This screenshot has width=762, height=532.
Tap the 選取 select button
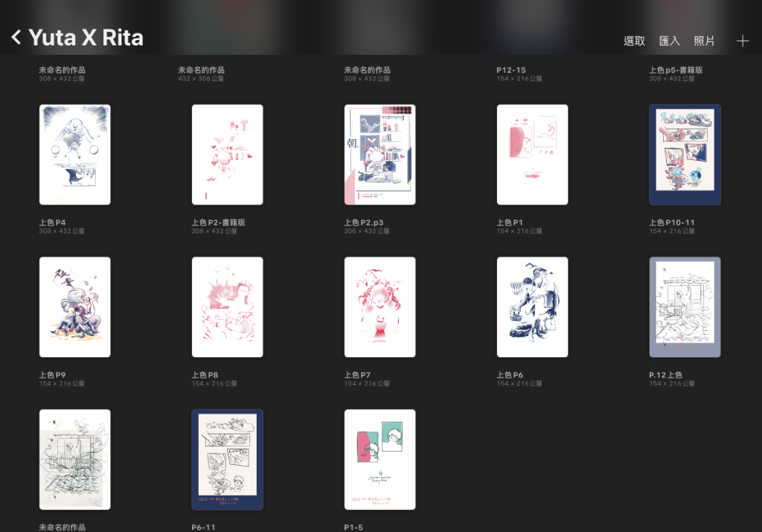point(634,41)
